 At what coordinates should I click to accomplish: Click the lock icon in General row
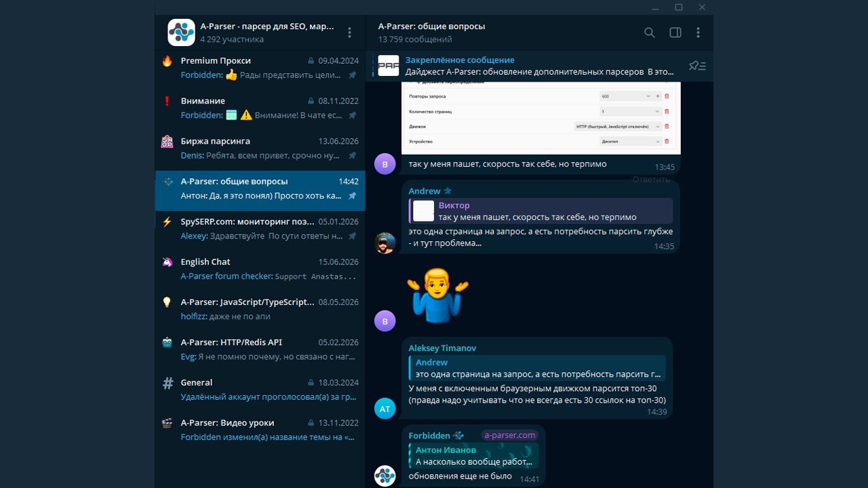(311, 383)
